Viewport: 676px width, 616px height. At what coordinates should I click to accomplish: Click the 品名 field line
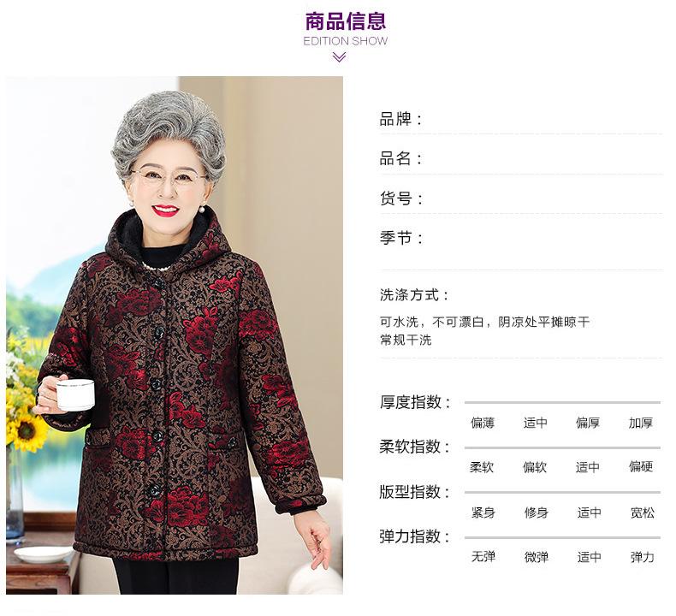[521, 159]
